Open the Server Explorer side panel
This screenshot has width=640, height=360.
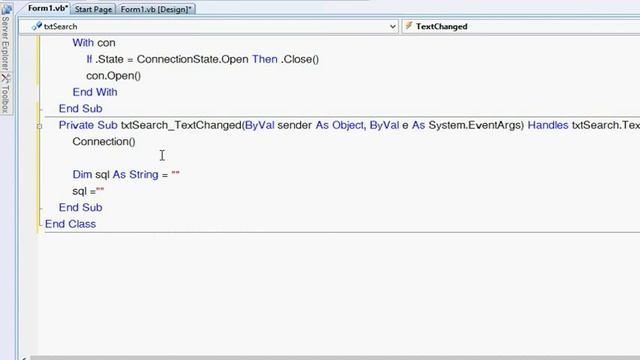[5, 43]
